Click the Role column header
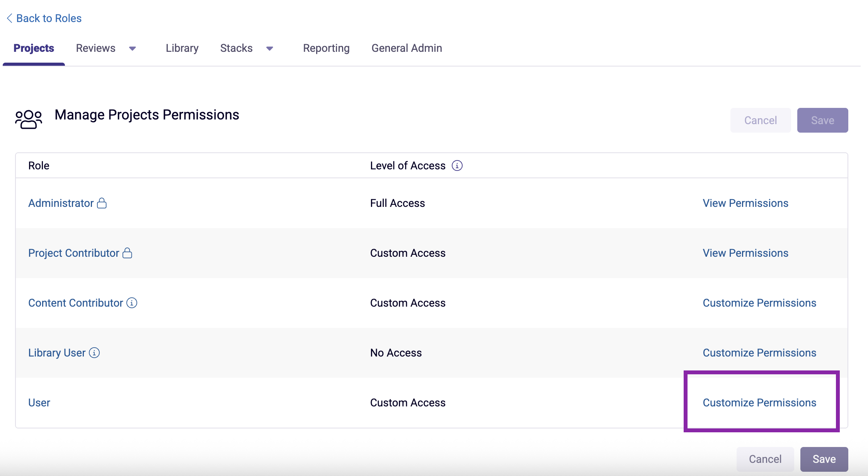This screenshot has height=476, width=868. [39, 165]
